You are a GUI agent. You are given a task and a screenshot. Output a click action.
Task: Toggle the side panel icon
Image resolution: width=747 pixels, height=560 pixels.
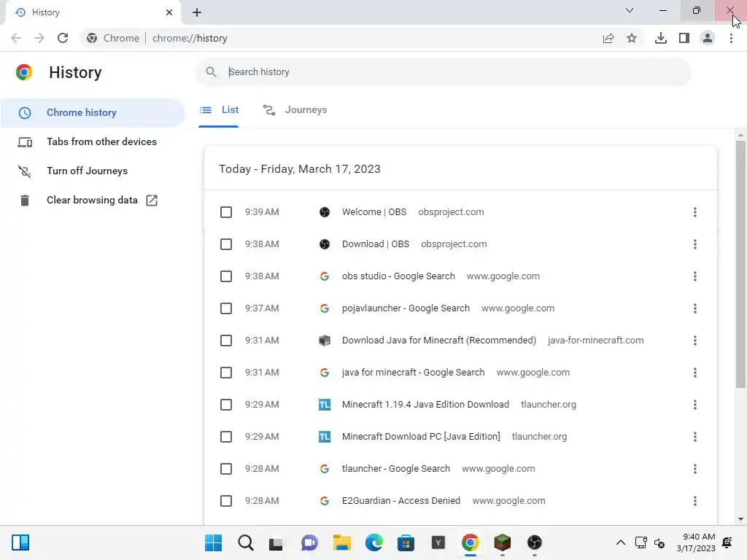click(684, 38)
